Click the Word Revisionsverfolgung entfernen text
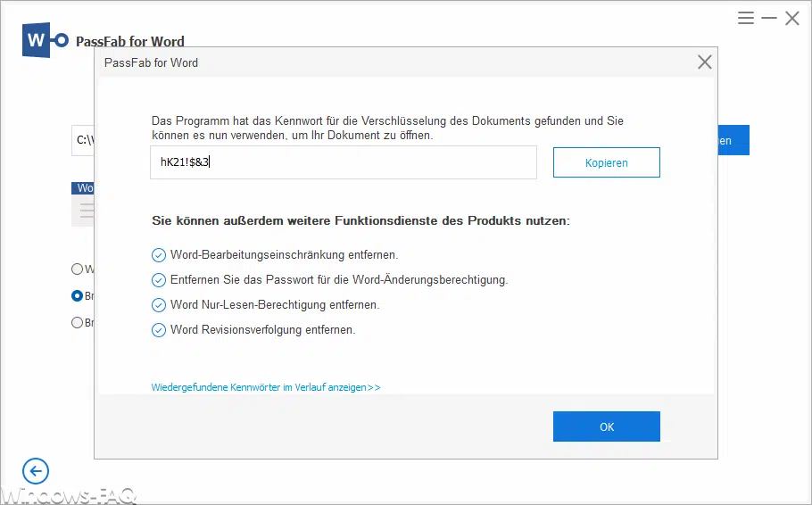 262,330
